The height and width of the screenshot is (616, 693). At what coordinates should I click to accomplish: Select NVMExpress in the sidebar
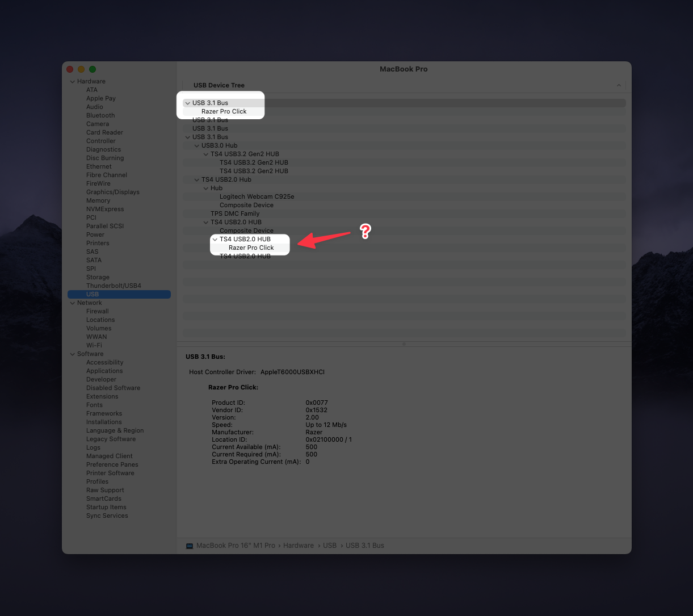105,209
